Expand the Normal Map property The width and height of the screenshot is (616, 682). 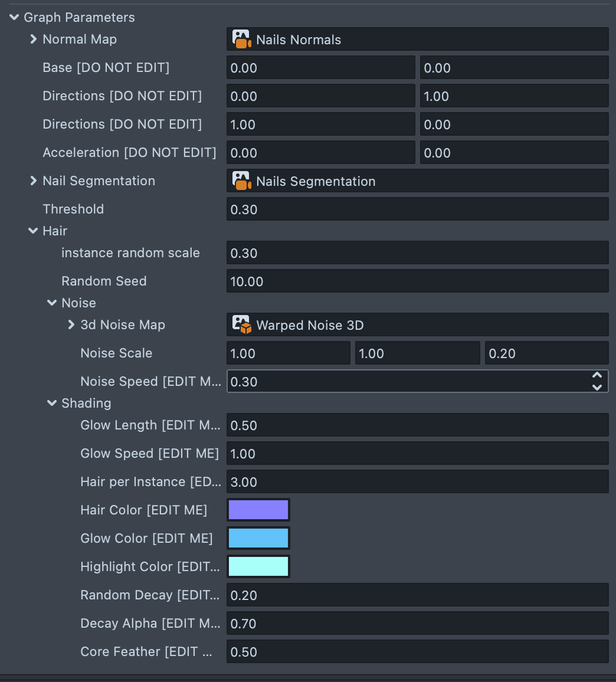(33, 40)
